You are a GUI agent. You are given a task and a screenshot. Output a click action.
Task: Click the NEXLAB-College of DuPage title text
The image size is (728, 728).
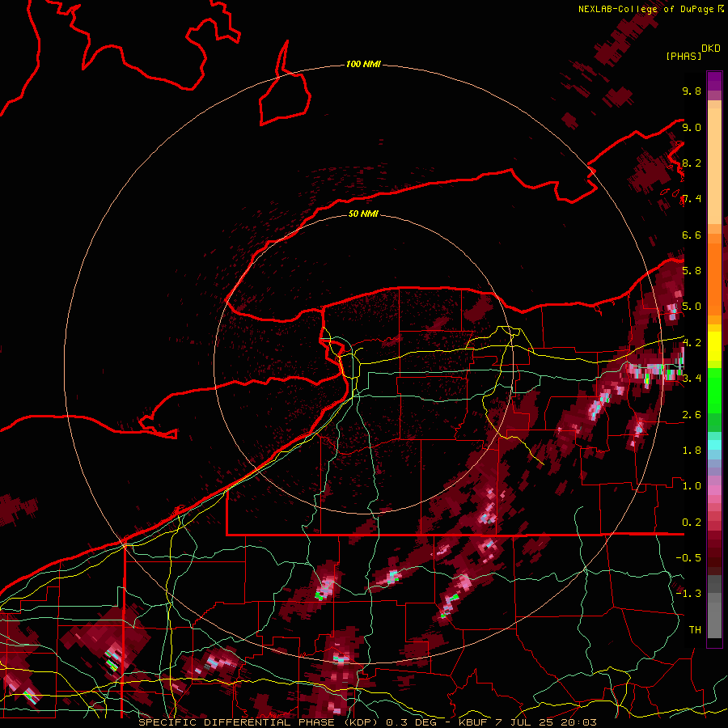pyautogui.click(x=645, y=9)
